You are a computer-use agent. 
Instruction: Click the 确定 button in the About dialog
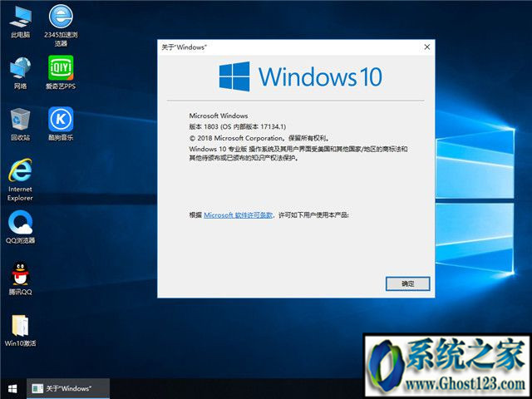coord(408,283)
